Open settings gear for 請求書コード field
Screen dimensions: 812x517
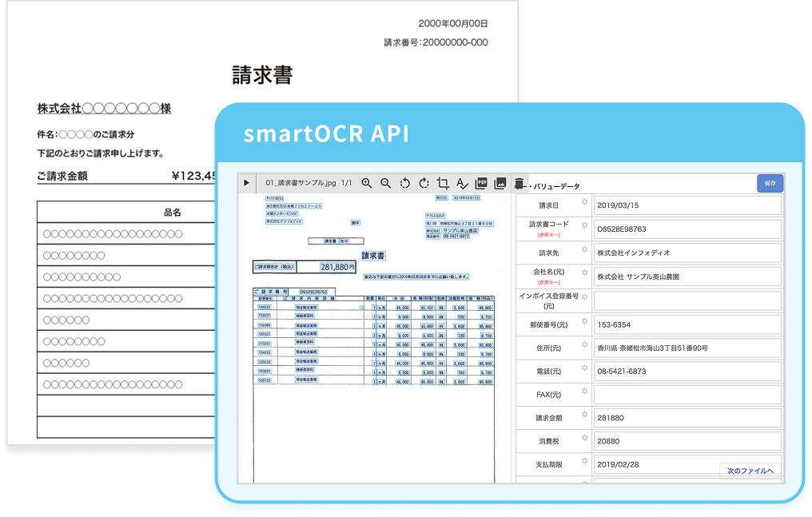584,225
